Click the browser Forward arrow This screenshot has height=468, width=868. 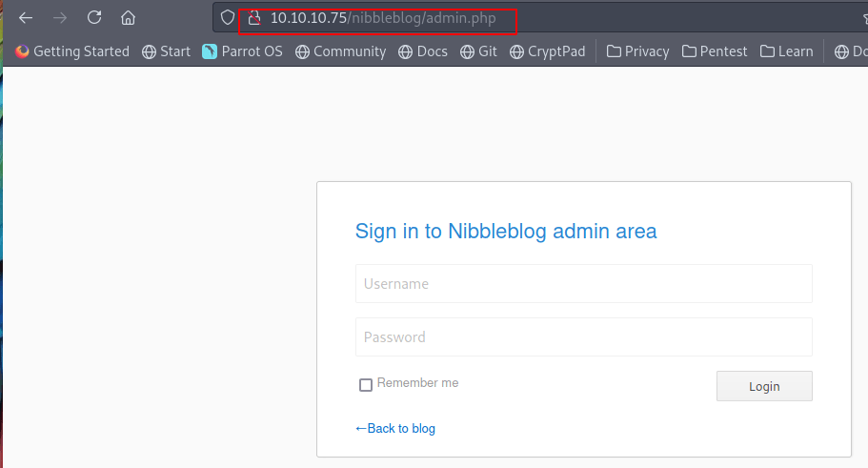pos(60,18)
